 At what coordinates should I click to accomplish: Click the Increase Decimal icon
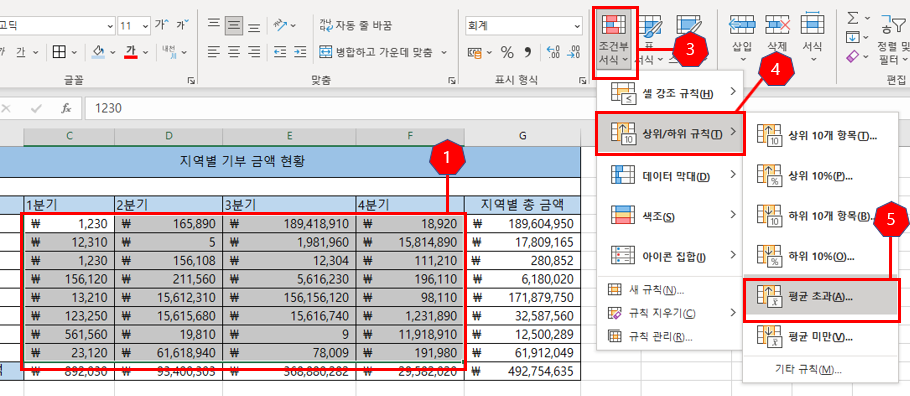point(553,53)
